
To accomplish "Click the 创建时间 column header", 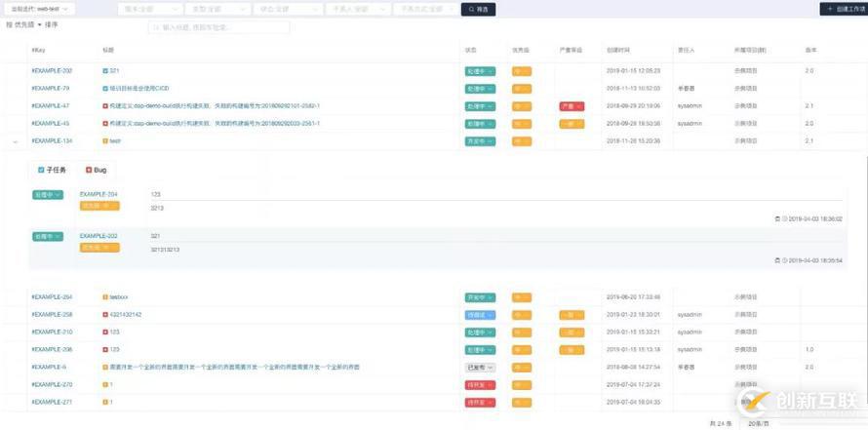I will pos(617,51).
